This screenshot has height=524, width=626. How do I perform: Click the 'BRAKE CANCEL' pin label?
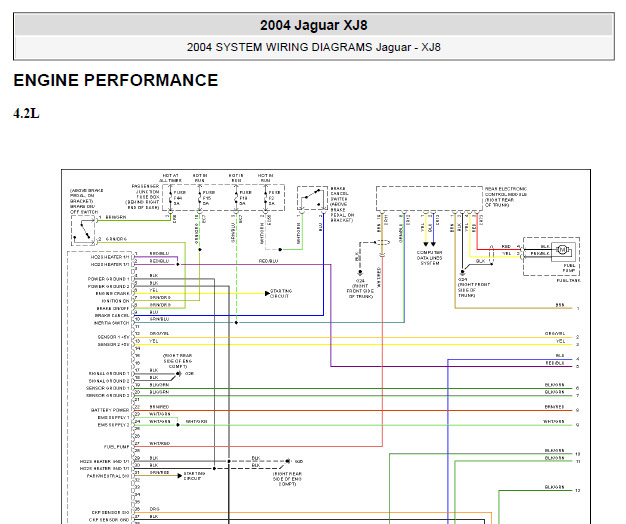(x=112, y=315)
